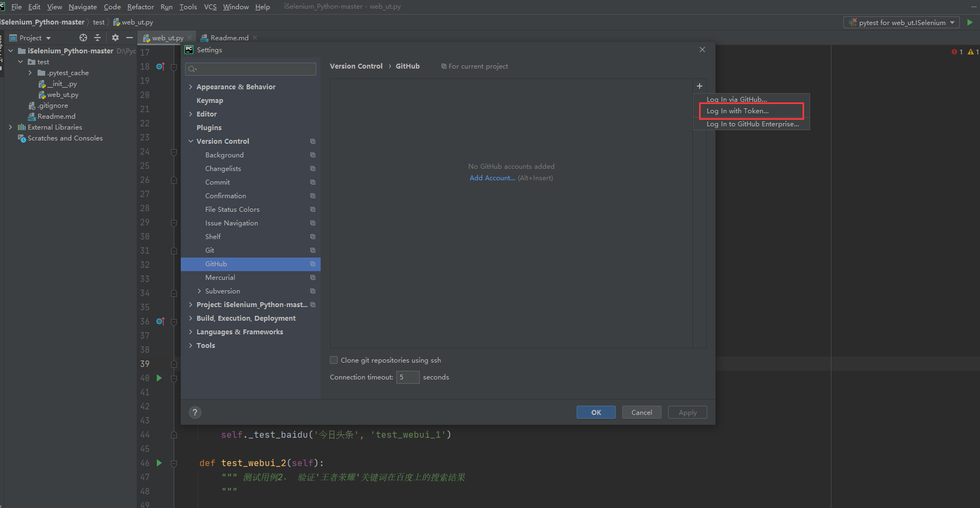
Task: Click the help question mark icon
Action: 195,413
